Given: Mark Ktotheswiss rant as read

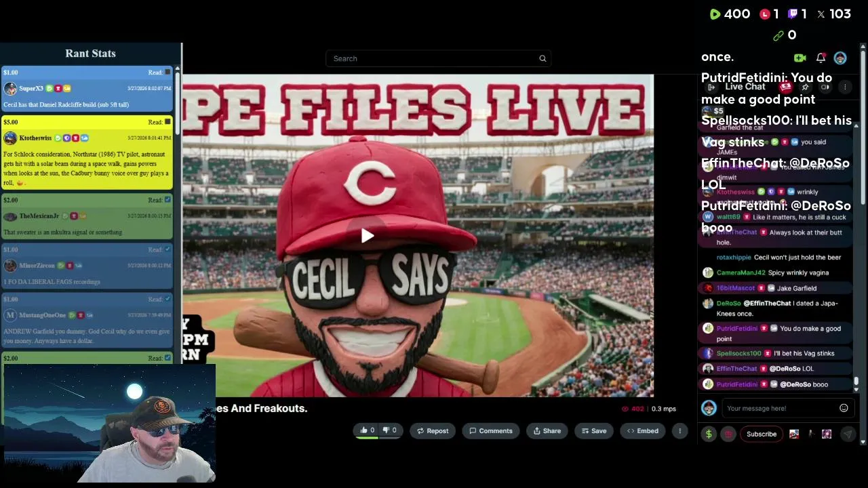Looking at the screenshot, I should pos(168,122).
